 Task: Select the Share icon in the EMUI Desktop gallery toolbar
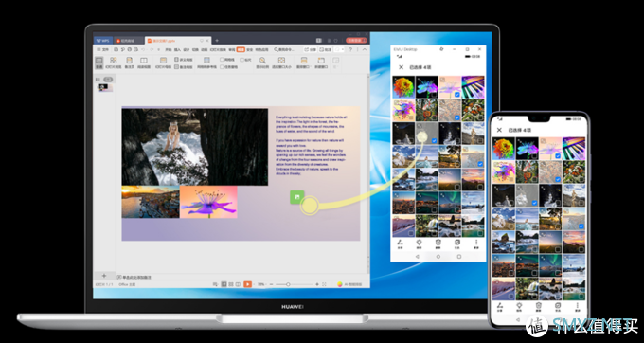tap(401, 244)
